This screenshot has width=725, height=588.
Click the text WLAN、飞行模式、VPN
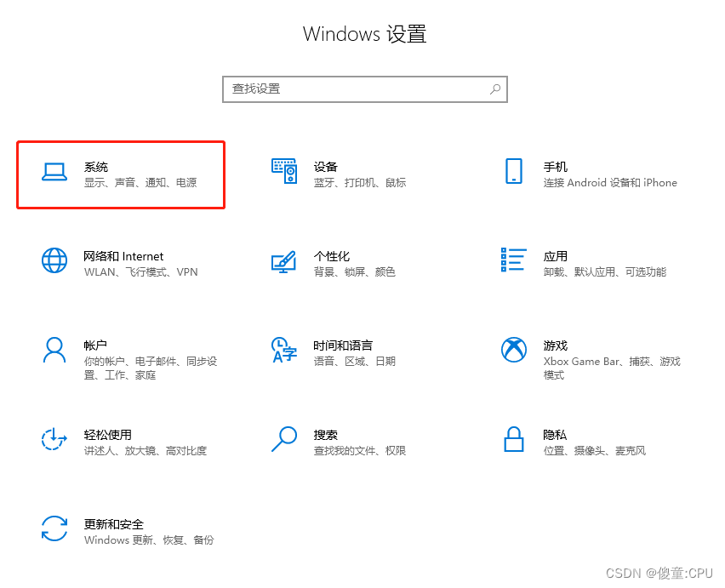coord(141,271)
